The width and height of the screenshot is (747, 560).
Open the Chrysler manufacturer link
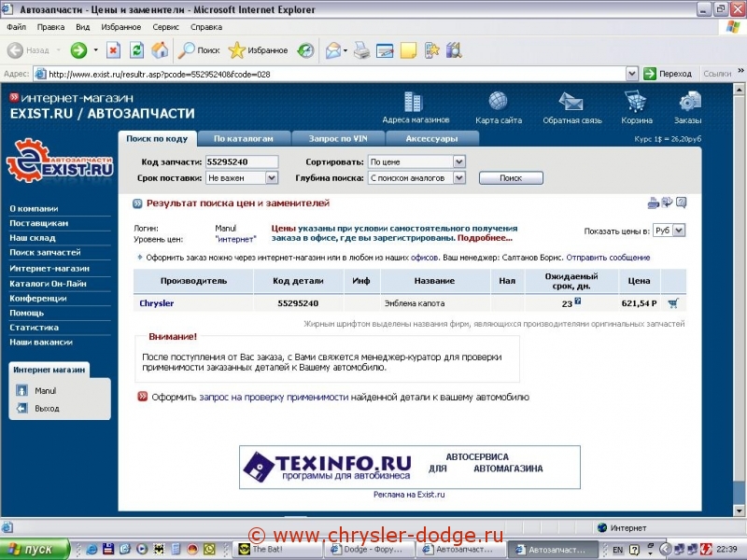coord(156,303)
